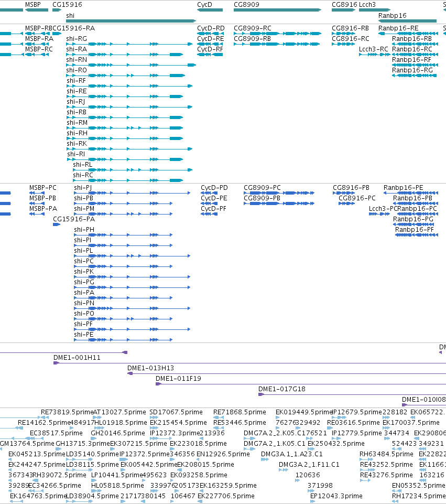Click the MSBP gene label
The width and height of the screenshot is (446, 504).
click(33, 5)
